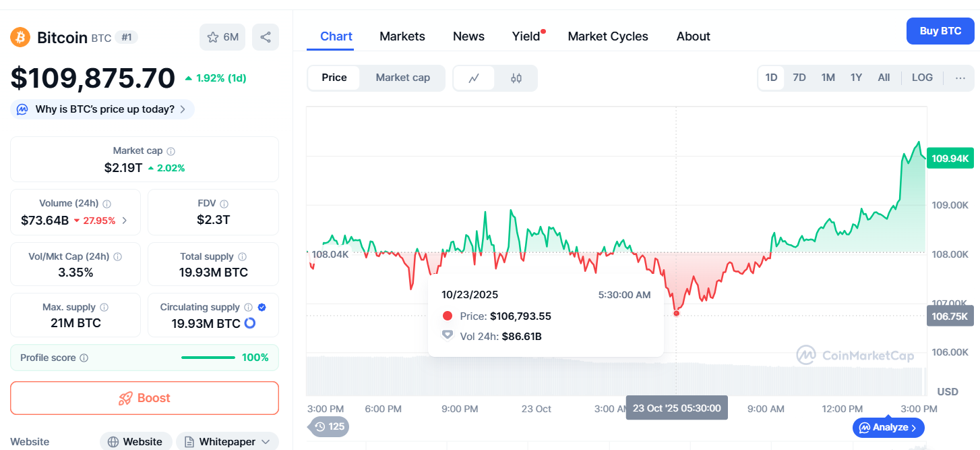
Task: Click info icon next to Vol/Mkt Cap (24h)
Action: point(118,257)
